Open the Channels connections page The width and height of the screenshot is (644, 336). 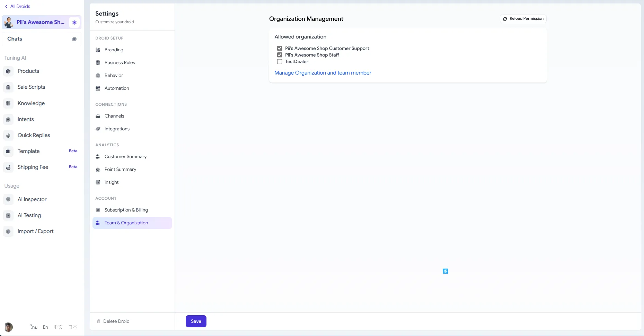pyautogui.click(x=114, y=116)
